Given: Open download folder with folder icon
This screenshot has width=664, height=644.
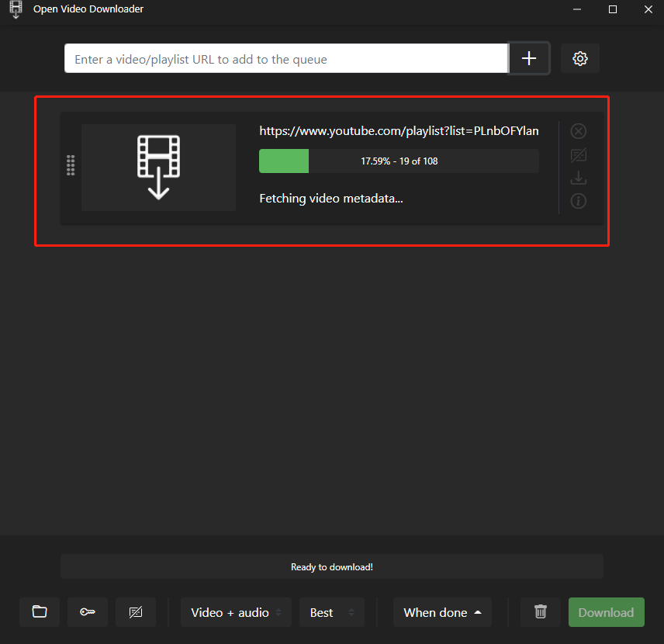Looking at the screenshot, I should [40, 611].
